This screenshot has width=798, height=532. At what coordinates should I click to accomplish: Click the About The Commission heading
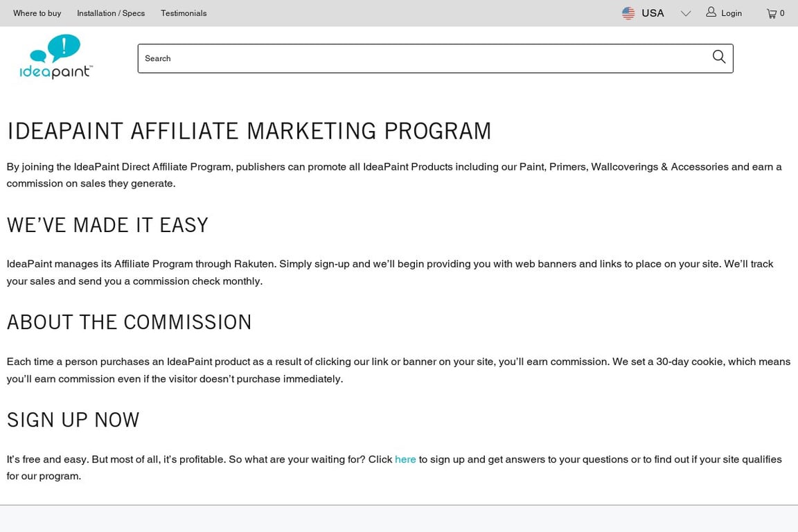[130, 322]
